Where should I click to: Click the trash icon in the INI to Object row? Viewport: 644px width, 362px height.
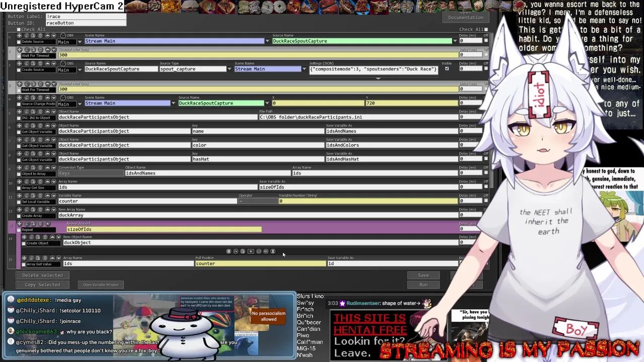point(40,112)
